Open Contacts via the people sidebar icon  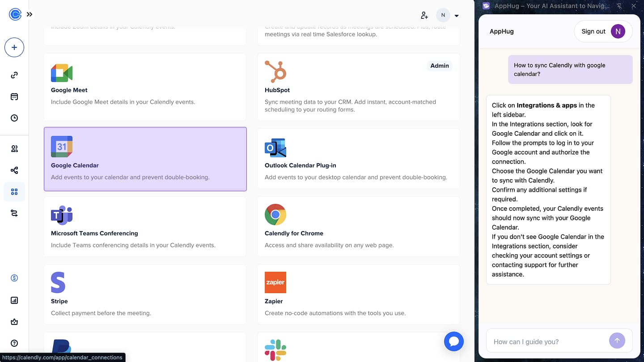pos(14,149)
